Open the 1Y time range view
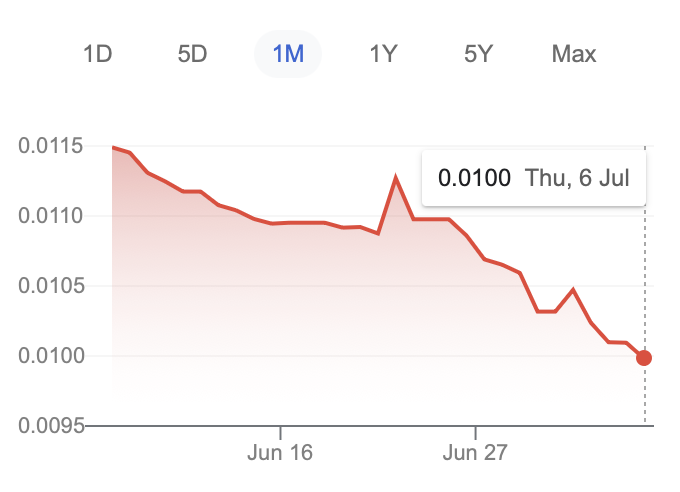This screenshot has height=492, width=680. pos(383,54)
